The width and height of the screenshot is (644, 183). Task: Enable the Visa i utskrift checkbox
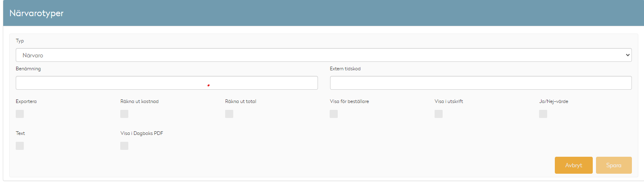(x=439, y=114)
